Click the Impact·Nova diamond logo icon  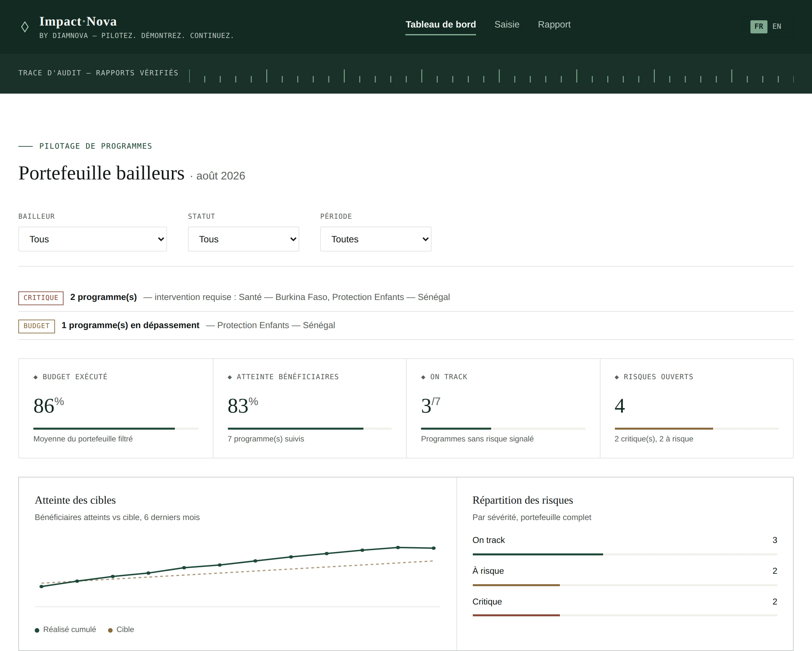[x=25, y=27]
